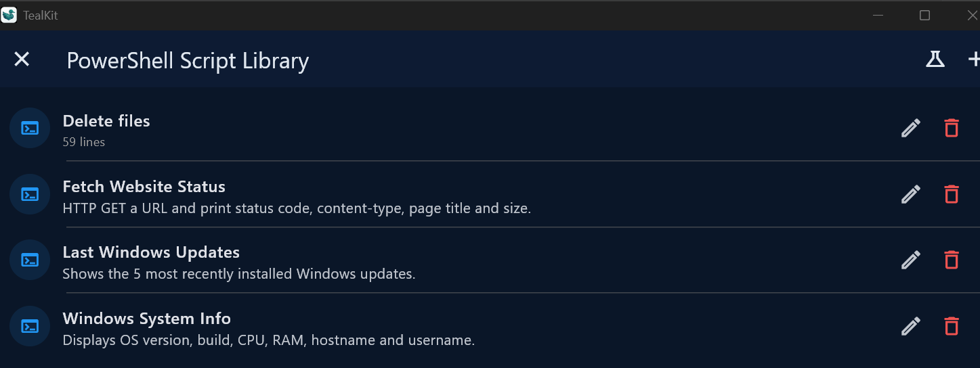This screenshot has width=980, height=368.
Task: Delete the Windows System Info script
Action: 952,326
